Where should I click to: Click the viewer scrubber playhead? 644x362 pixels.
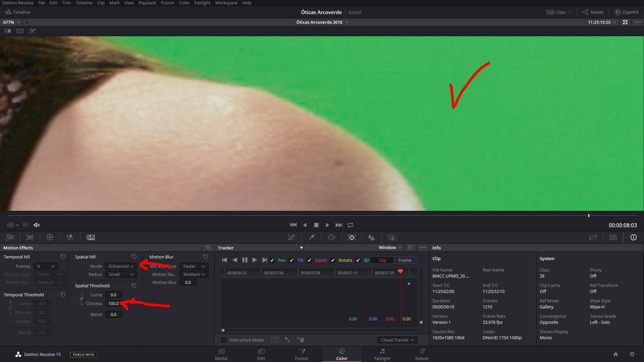pos(589,216)
